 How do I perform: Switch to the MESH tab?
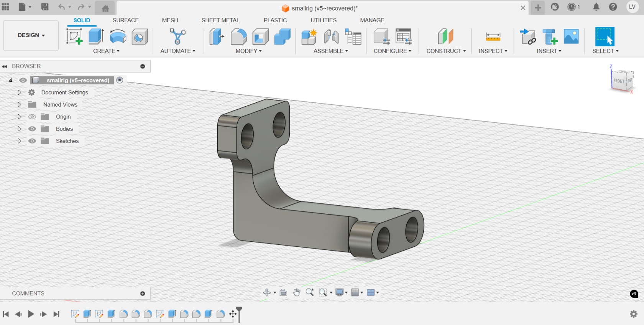170,20
